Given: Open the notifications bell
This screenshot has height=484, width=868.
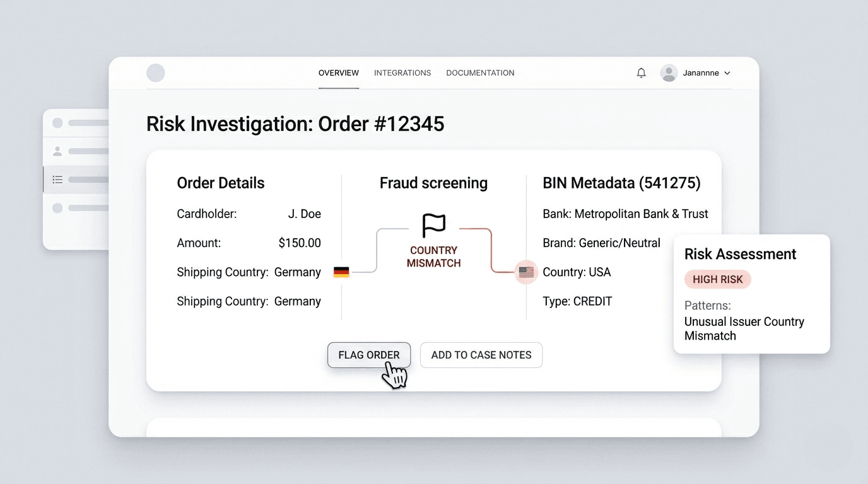Looking at the screenshot, I should pos(641,73).
